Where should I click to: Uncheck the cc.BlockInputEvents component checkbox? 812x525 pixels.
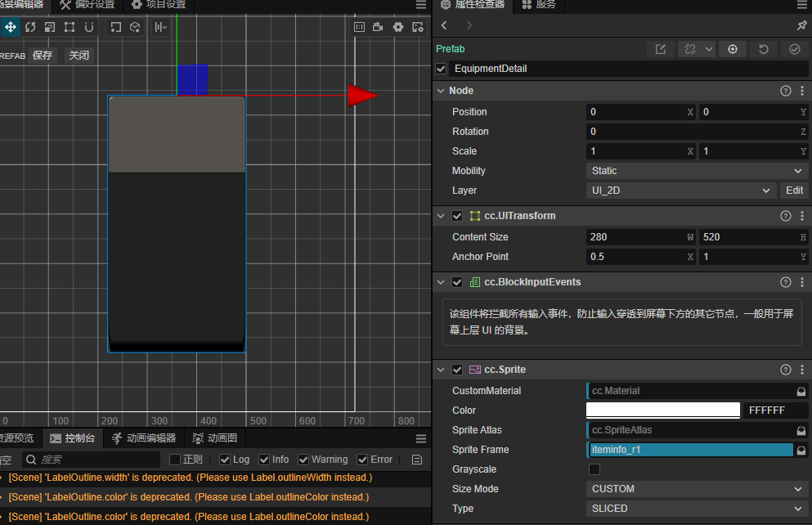pos(457,282)
